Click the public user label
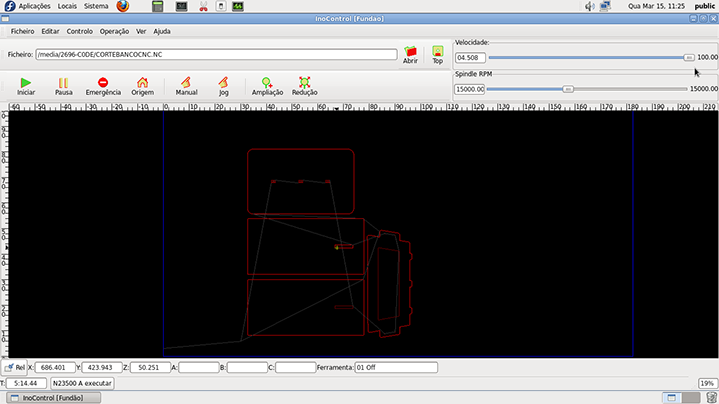This screenshot has height=404, width=719. point(705,6)
